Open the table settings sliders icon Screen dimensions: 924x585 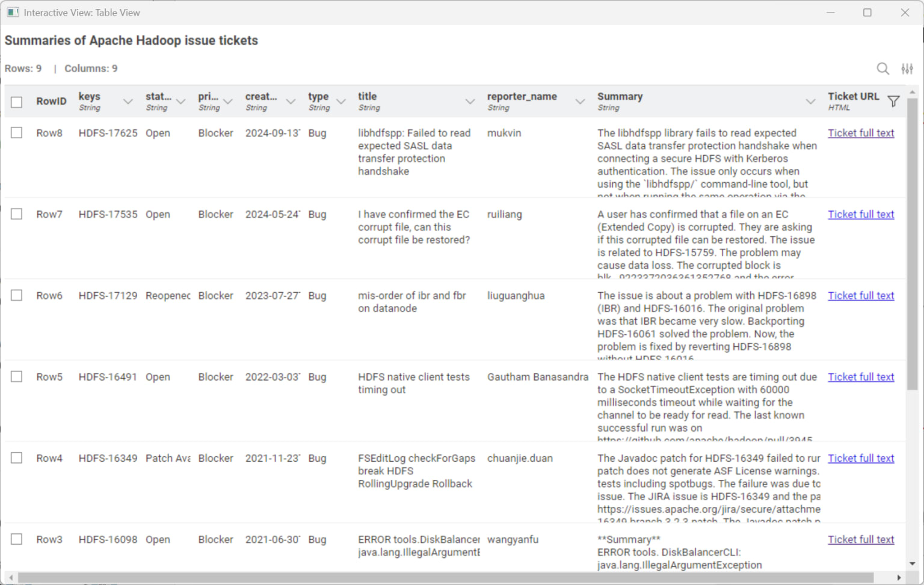pyautogui.click(x=907, y=69)
